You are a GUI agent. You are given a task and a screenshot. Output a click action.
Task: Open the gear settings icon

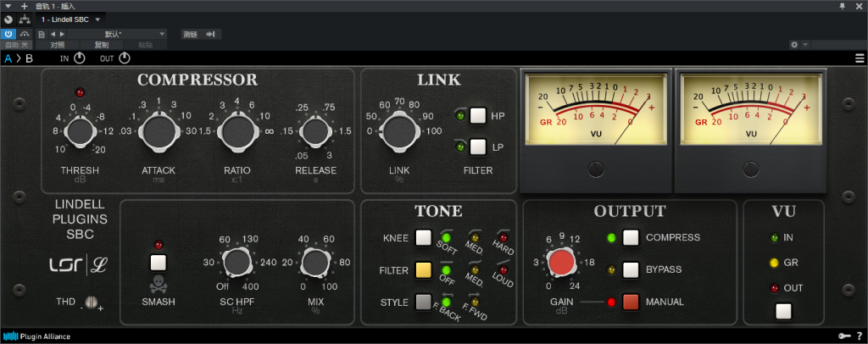[793, 45]
